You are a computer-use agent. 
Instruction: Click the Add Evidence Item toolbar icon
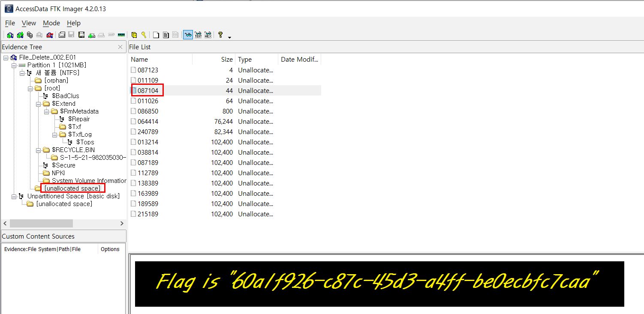10,35
